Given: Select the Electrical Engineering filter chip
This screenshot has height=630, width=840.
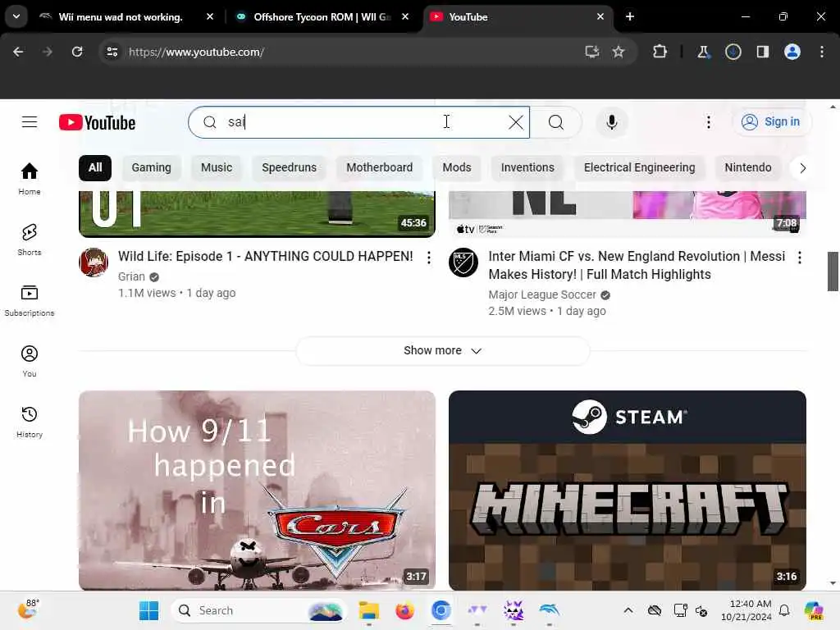Looking at the screenshot, I should tap(640, 167).
